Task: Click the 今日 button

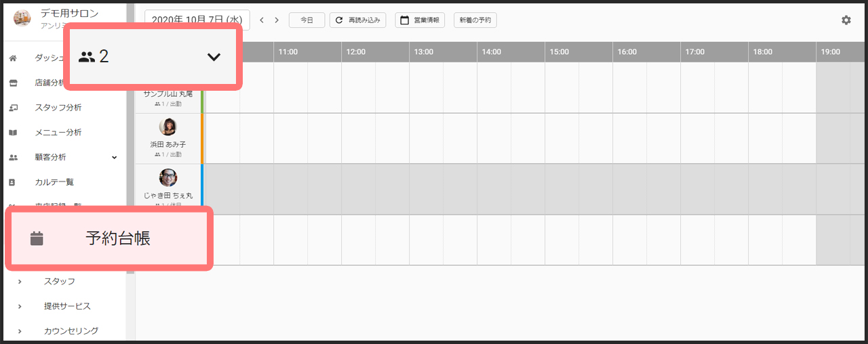Action: click(307, 20)
